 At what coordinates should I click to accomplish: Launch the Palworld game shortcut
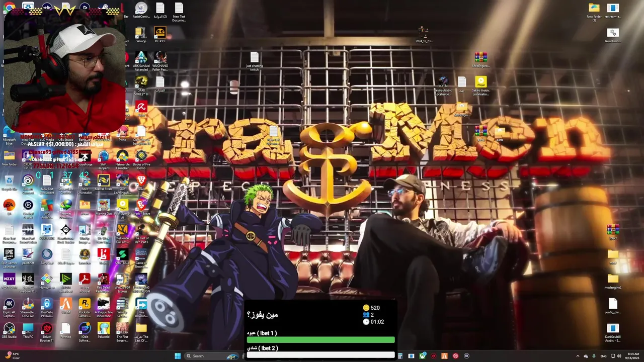click(104, 331)
